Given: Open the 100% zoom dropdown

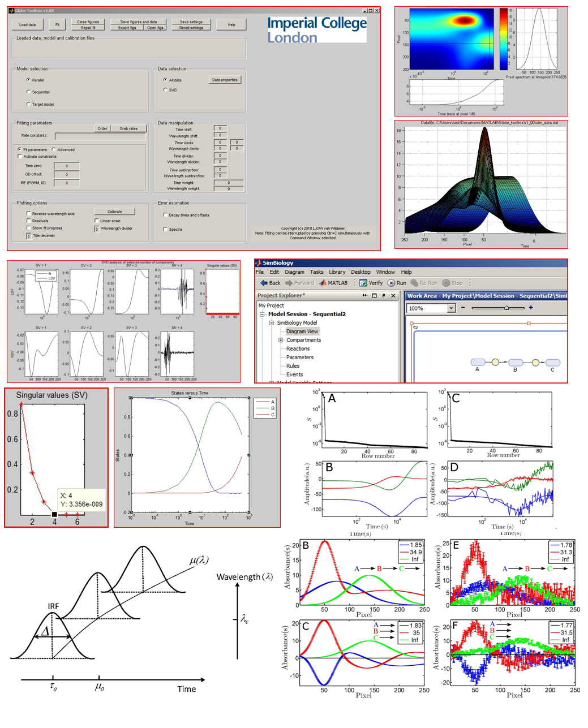Looking at the screenshot, I should click(x=451, y=308).
